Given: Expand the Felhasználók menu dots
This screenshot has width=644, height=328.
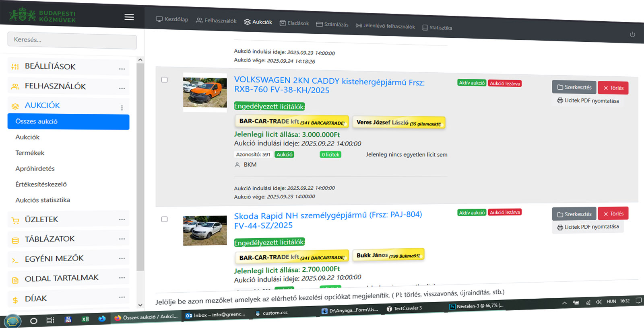Looking at the screenshot, I should pos(122,88).
